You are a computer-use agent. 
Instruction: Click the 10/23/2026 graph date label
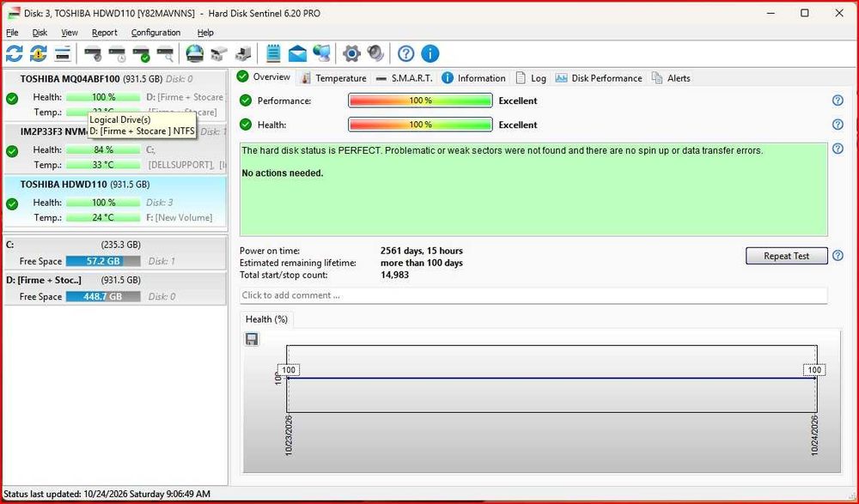pos(289,435)
